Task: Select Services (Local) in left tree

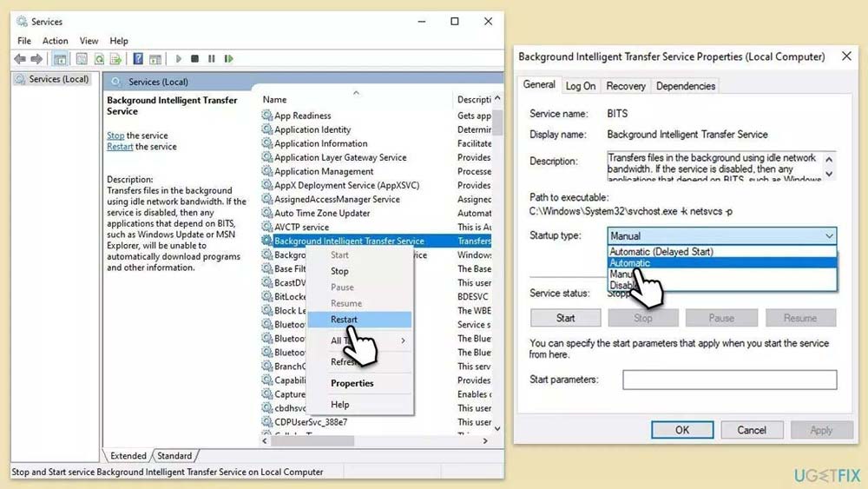Action: pyautogui.click(x=59, y=79)
